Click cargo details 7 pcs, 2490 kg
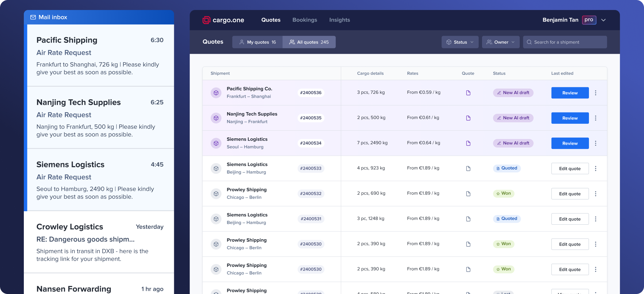This screenshot has width=644, height=294. (x=372, y=143)
